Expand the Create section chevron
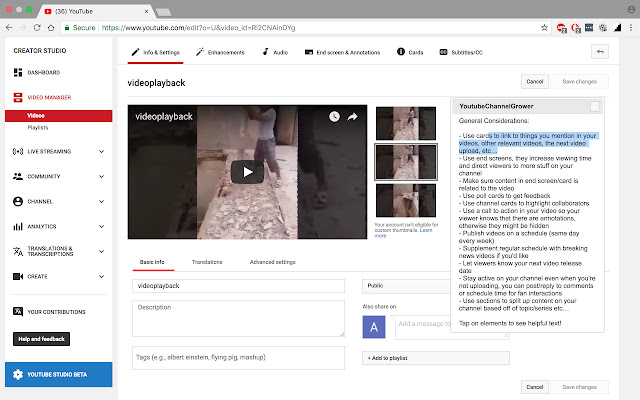Screen dimensions: 640x400 pos(102,276)
